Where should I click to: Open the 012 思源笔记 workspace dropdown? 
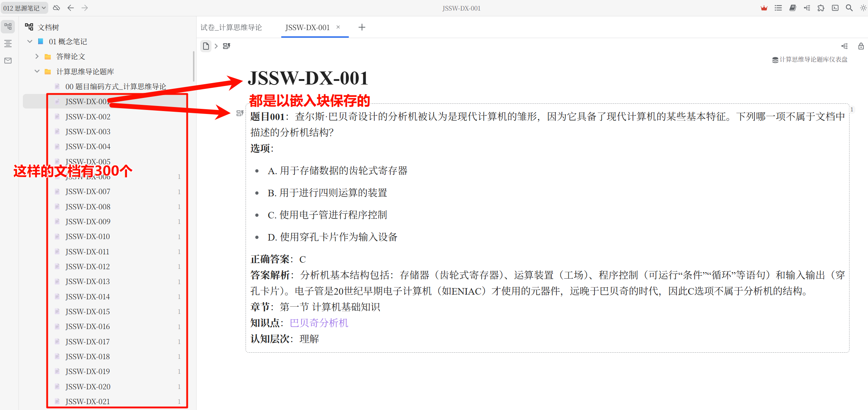(24, 8)
